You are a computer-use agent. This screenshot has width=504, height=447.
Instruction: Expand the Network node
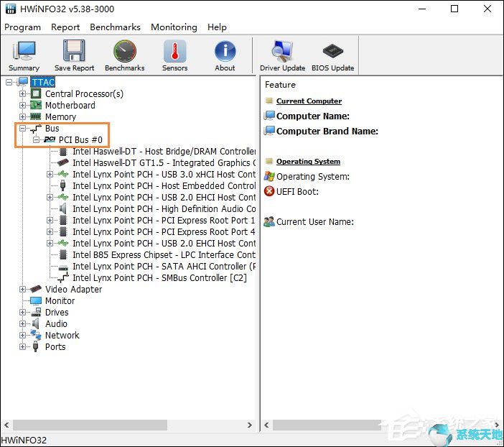(x=22, y=335)
